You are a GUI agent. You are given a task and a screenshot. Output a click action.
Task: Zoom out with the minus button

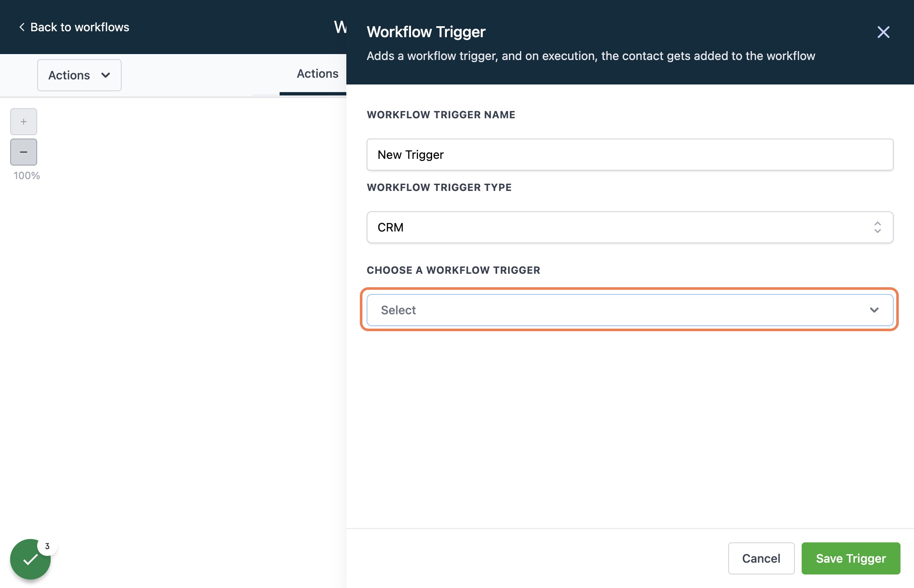(24, 152)
